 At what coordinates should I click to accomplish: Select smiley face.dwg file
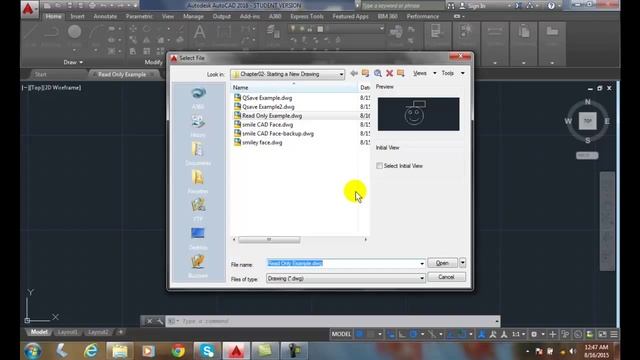[262, 143]
